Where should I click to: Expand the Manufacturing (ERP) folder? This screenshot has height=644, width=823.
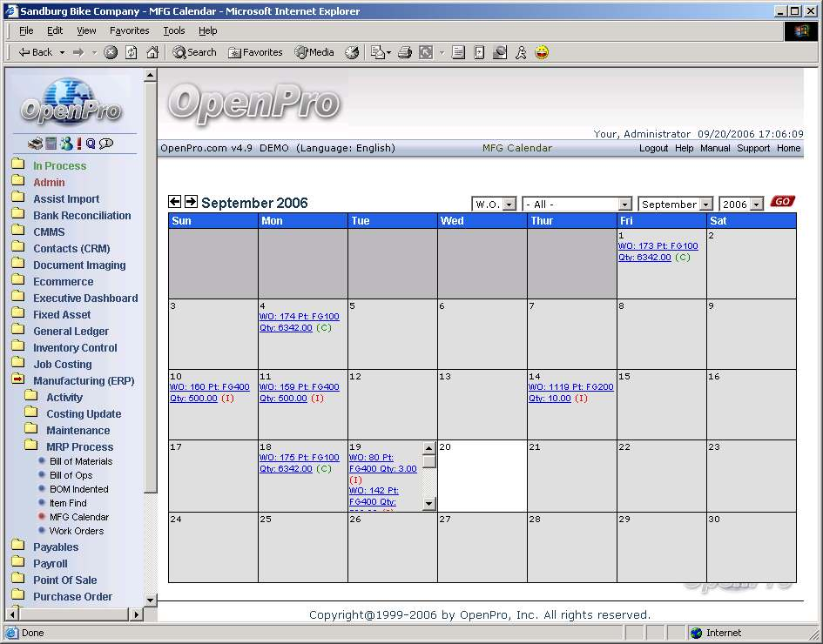pyautogui.click(x=84, y=380)
